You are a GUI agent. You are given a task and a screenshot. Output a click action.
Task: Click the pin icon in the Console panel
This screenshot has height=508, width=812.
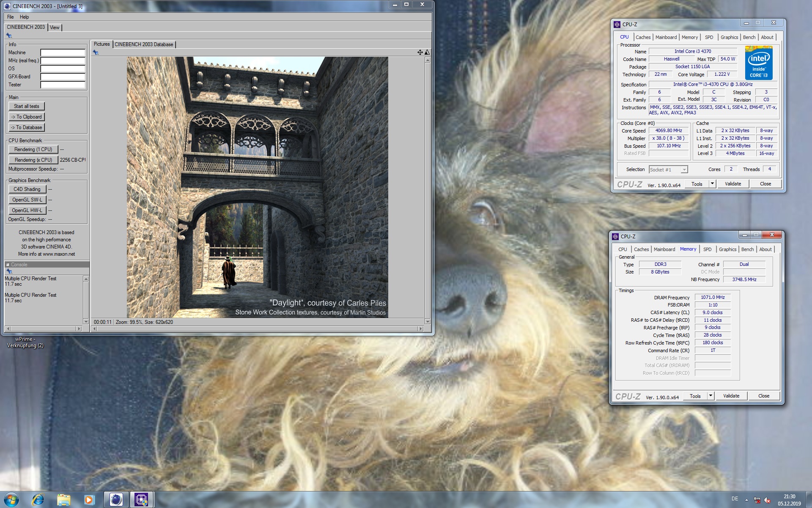(x=9, y=271)
